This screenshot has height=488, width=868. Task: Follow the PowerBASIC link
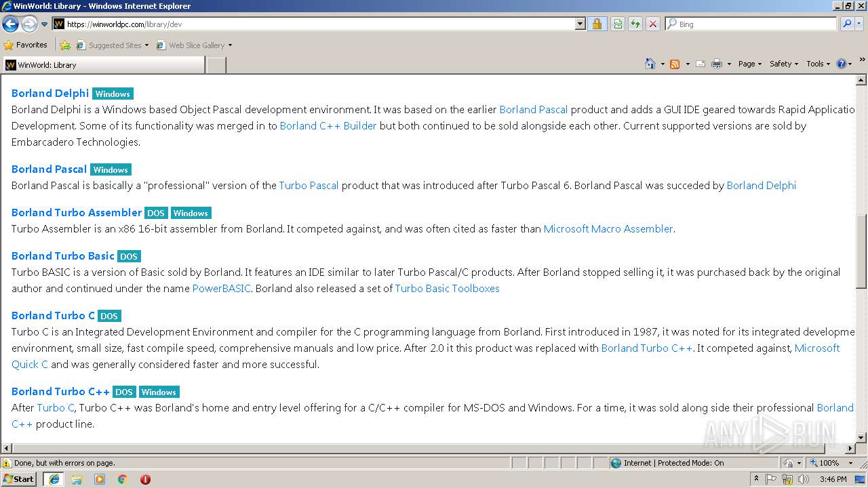tap(222, 288)
